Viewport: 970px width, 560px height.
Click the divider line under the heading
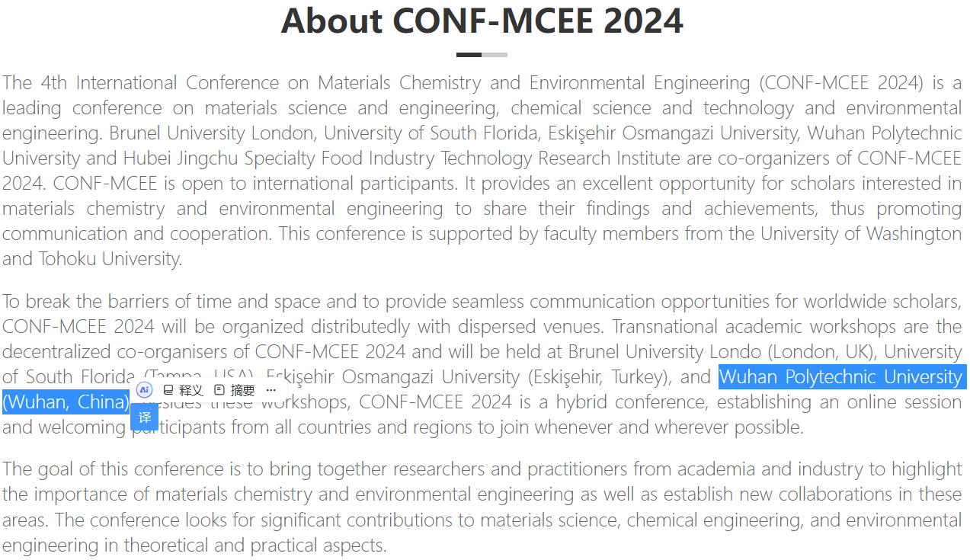tap(482, 55)
